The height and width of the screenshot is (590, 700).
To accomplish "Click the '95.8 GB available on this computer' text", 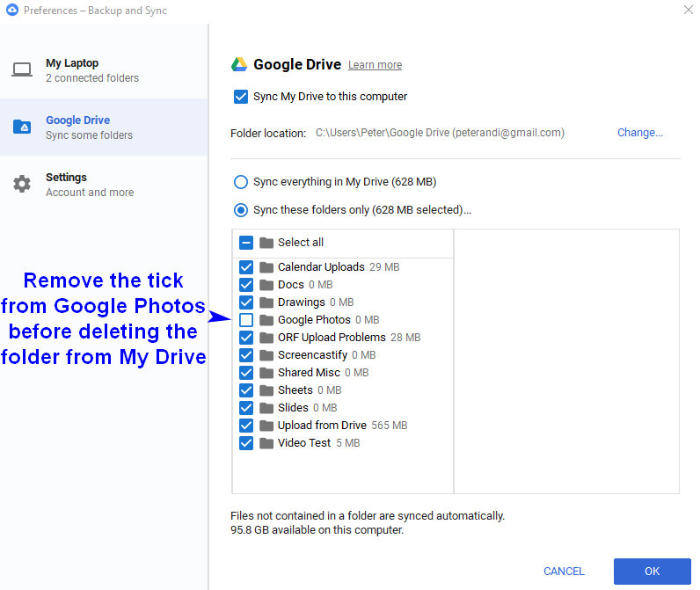I will pos(317,530).
